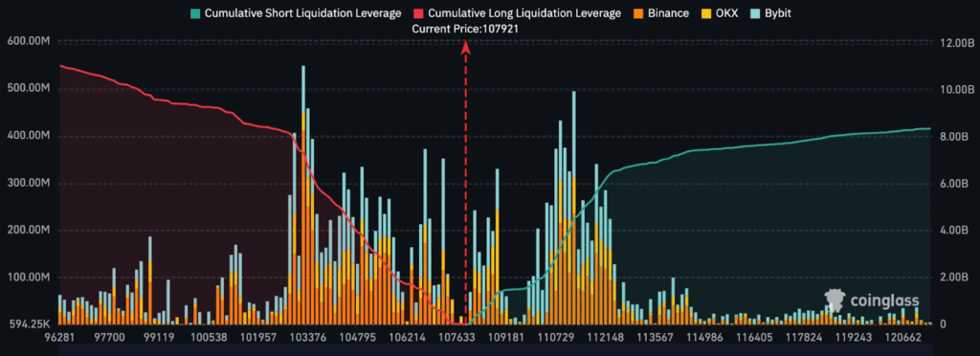Toggle Cumulative Long Liquidation Leverage legend swatch
The image size is (980, 356).
(419, 12)
